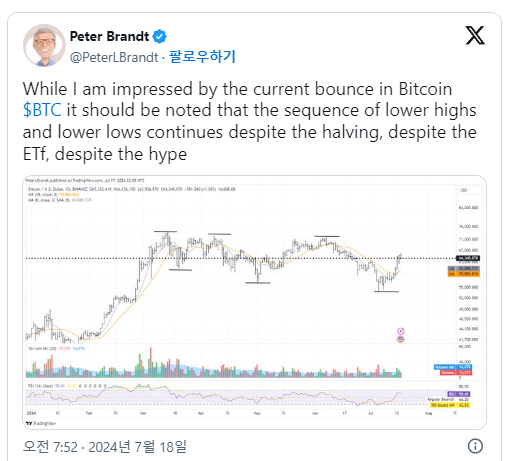Open the $BTC cashtag link

pyautogui.click(x=42, y=110)
